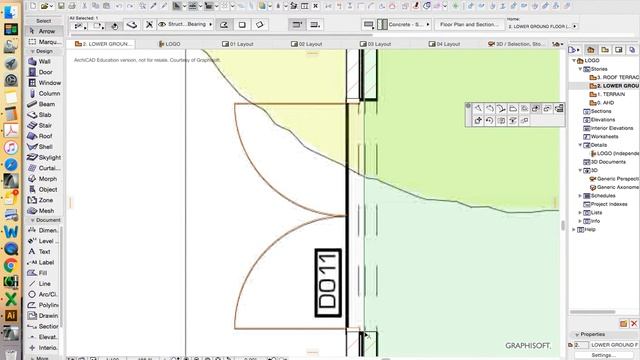The width and height of the screenshot is (640, 360).
Task: Open Settings button in Properties panel
Action: (x=604, y=356)
